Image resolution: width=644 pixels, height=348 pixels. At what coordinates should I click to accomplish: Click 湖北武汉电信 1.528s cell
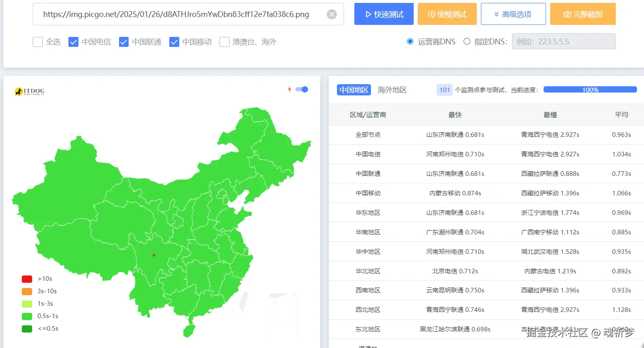[x=550, y=252]
